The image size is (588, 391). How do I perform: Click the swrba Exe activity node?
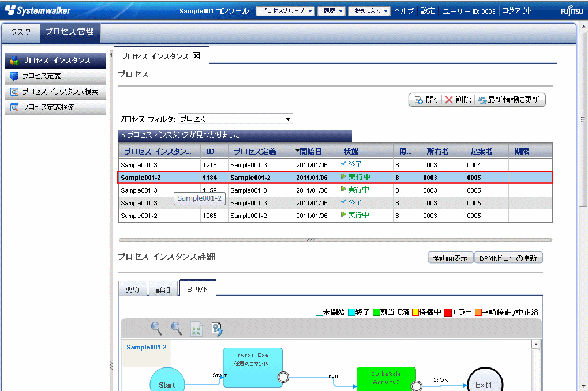(x=253, y=367)
